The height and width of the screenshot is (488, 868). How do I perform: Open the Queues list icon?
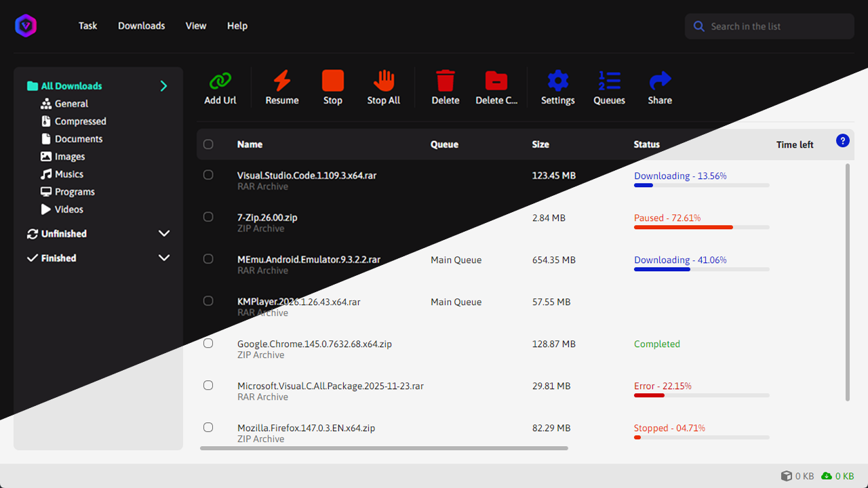click(x=609, y=81)
